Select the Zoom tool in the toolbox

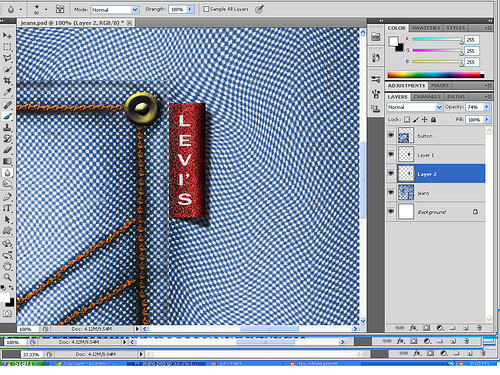(x=7, y=277)
